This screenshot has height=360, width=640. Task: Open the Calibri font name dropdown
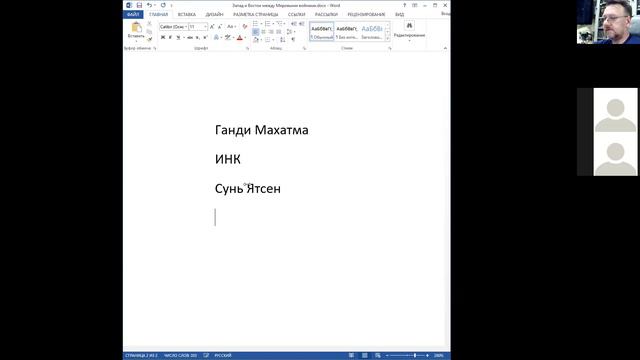coord(186,27)
